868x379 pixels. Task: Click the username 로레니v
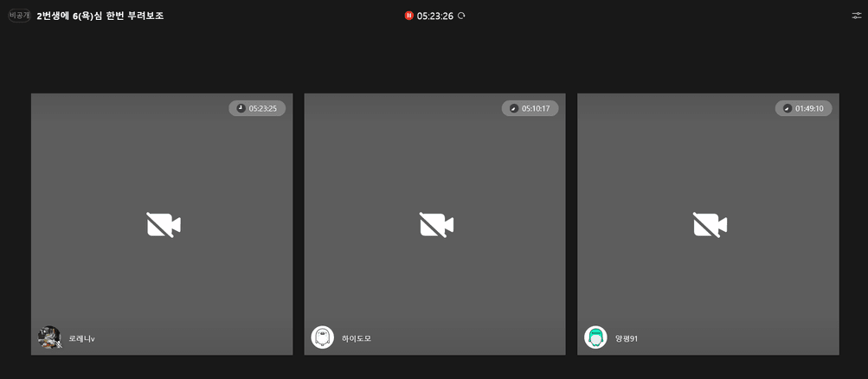click(82, 338)
